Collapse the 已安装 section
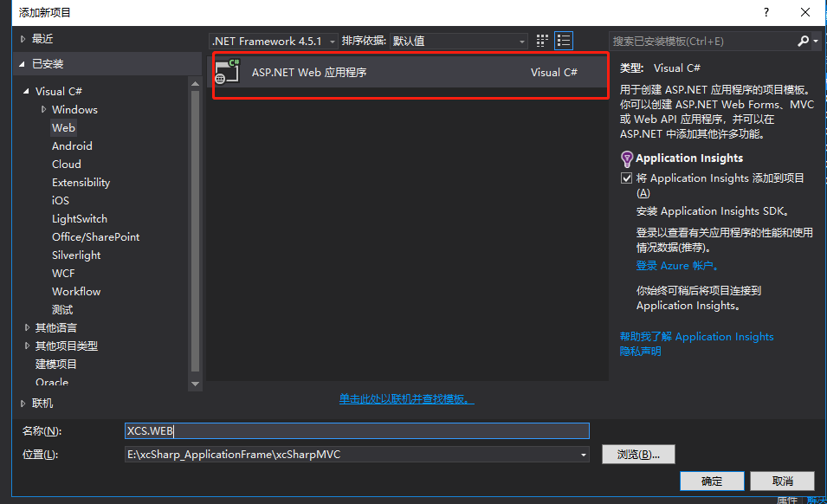827x504 pixels. tap(23, 64)
